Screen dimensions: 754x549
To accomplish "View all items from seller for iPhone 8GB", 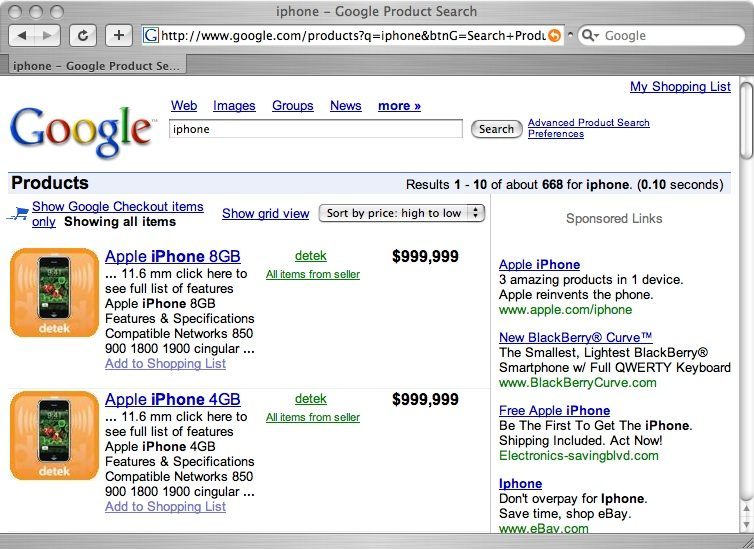I will coord(313,274).
